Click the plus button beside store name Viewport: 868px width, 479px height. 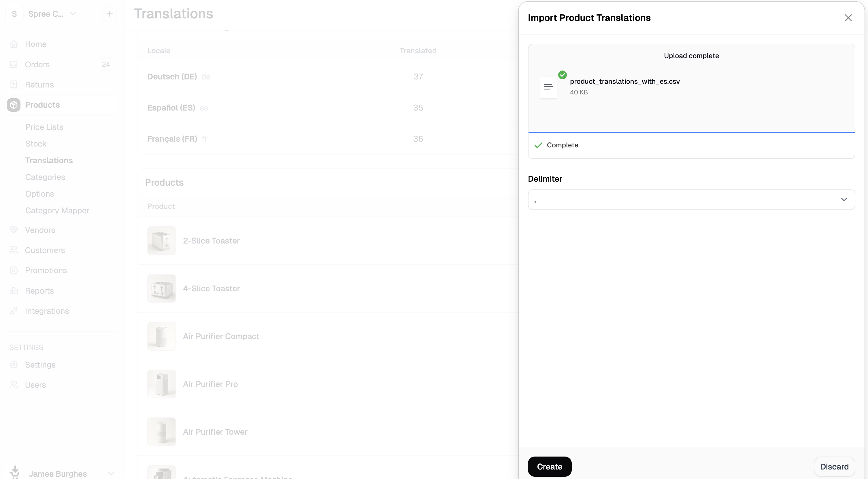(x=109, y=14)
